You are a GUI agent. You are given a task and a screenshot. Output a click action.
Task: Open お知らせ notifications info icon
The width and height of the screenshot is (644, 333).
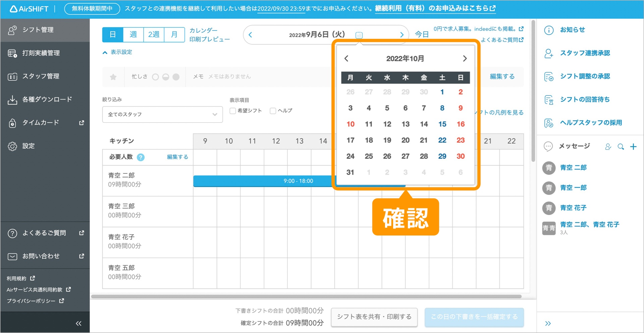(x=549, y=30)
